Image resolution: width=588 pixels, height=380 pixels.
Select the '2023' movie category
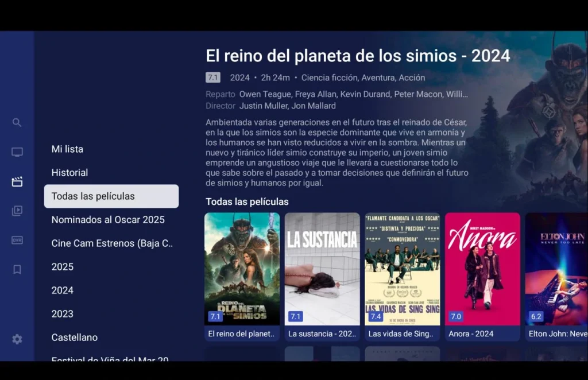(x=111, y=314)
